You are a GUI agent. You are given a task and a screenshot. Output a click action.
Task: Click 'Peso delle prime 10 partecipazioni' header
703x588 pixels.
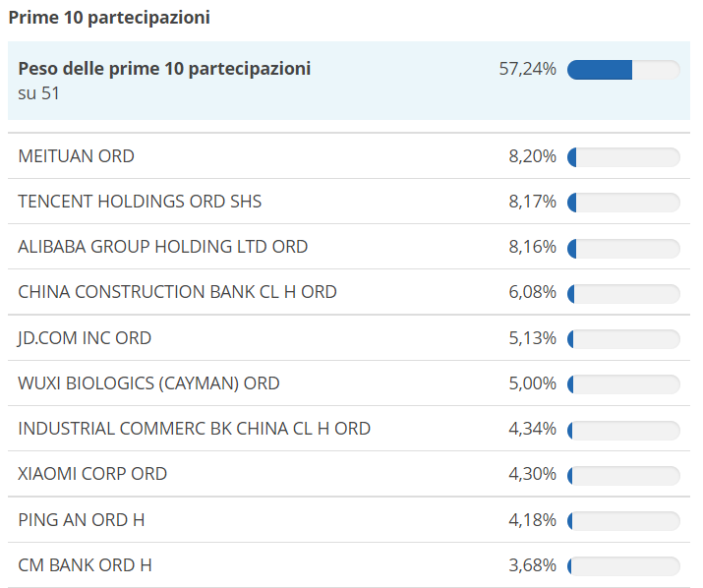[164, 69]
